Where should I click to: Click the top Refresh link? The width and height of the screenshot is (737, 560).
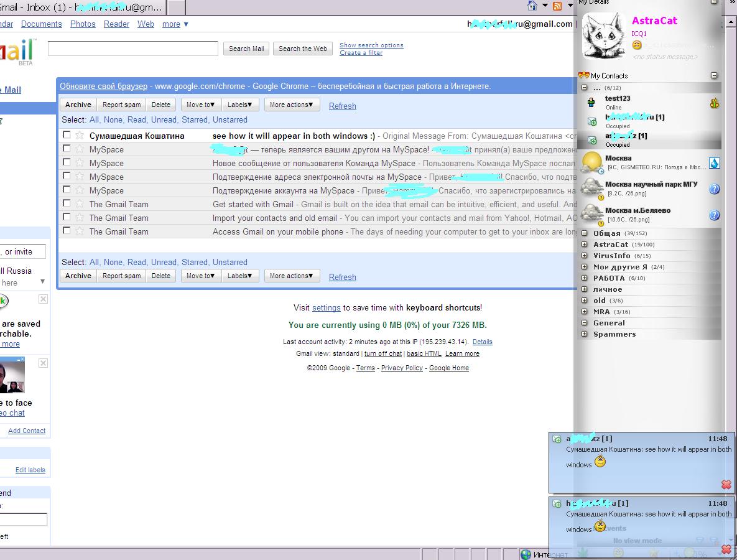click(342, 106)
